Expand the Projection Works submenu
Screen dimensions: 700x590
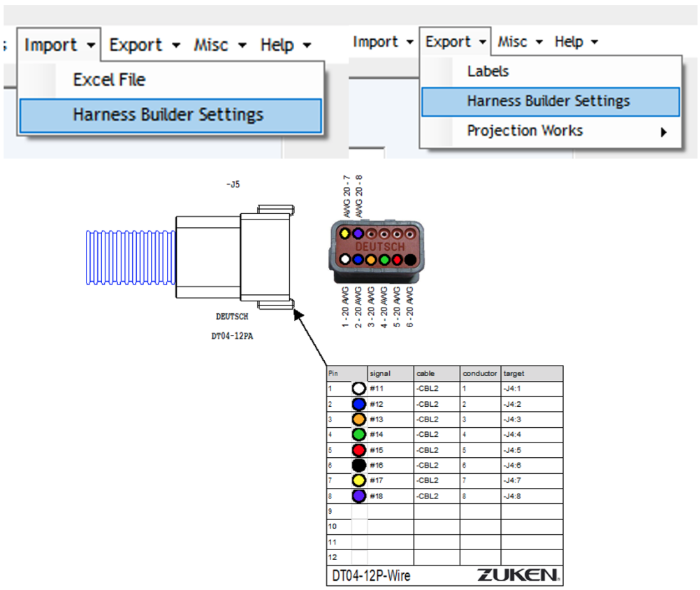coord(525,131)
